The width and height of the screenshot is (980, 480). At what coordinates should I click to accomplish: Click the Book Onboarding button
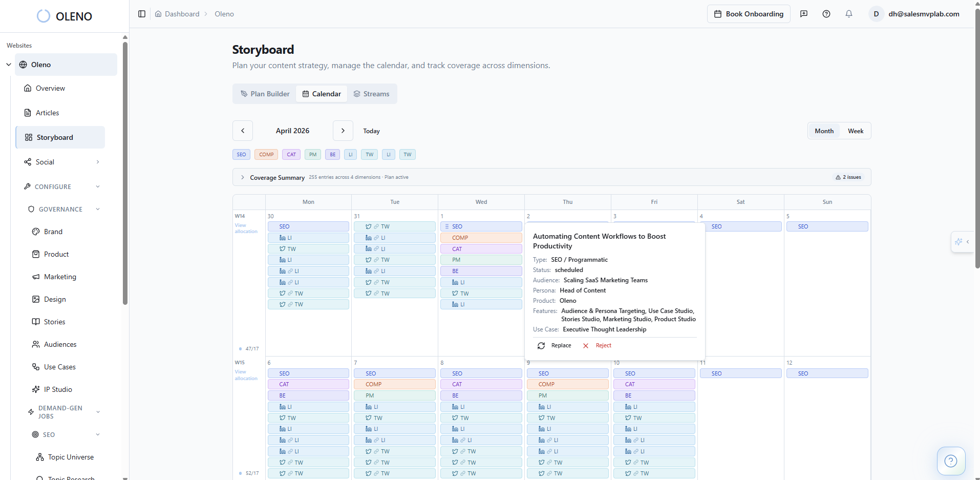pyautogui.click(x=749, y=14)
